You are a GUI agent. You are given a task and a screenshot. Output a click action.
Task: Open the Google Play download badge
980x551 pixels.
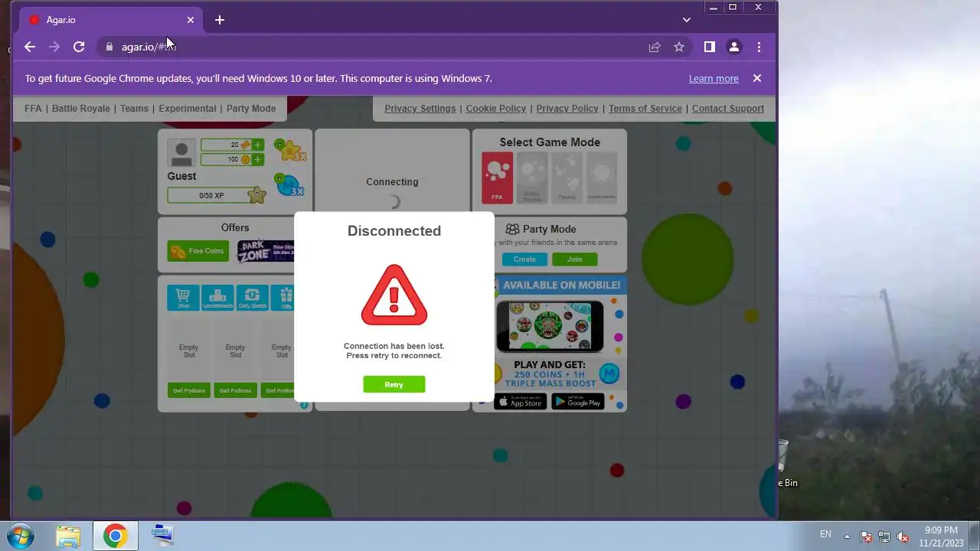pyautogui.click(x=578, y=402)
